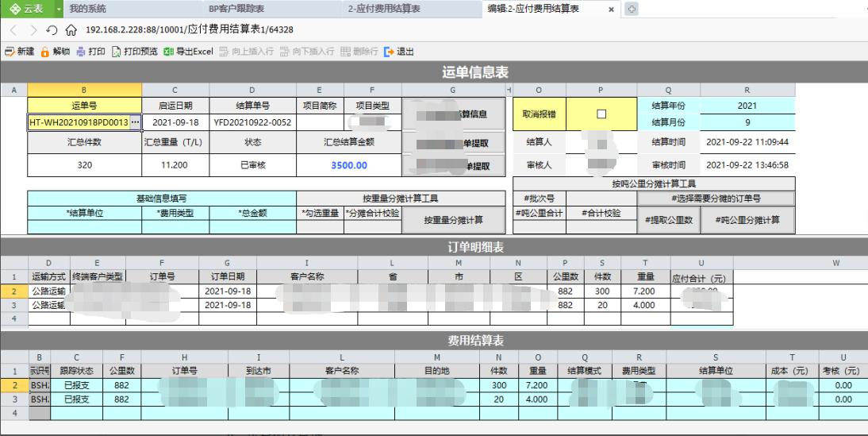Click the 云表 logo icon
This screenshot has height=436, width=868.
(x=16, y=9)
